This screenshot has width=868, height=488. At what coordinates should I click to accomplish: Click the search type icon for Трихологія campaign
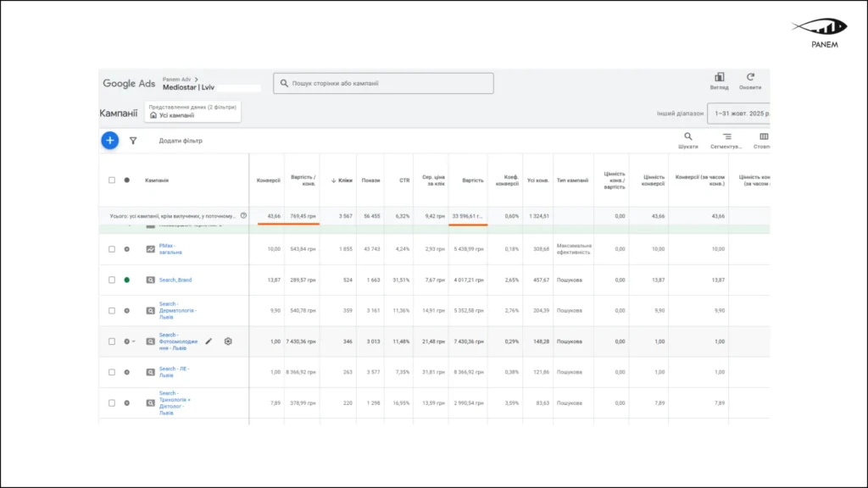(151, 402)
